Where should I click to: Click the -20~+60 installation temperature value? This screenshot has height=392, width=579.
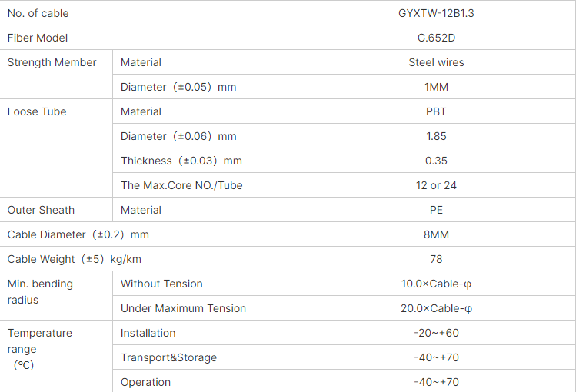(x=436, y=333)
